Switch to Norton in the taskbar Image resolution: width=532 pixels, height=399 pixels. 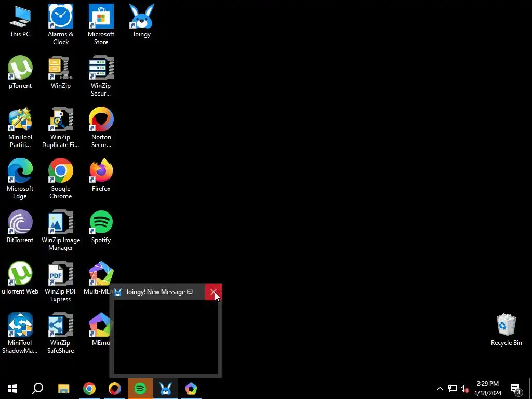(x=115, y=389)
